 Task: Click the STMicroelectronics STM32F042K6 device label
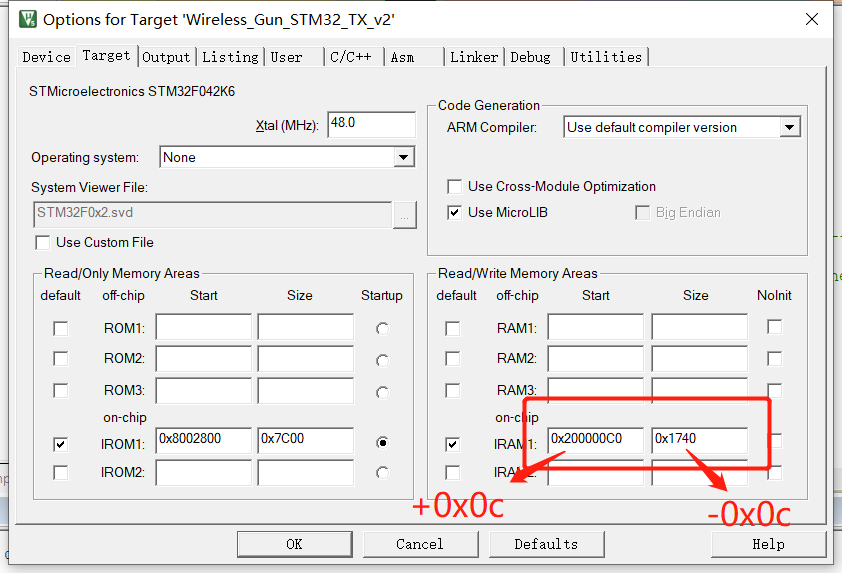pyautogui.click(x=132, y=91)
